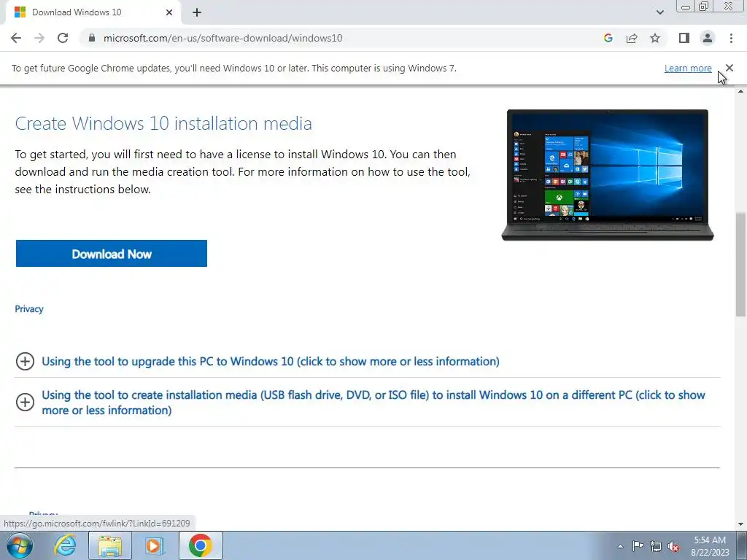Open the Chrome profile avatar menu
The image size is (747, 560).
(x=708, y=38)
